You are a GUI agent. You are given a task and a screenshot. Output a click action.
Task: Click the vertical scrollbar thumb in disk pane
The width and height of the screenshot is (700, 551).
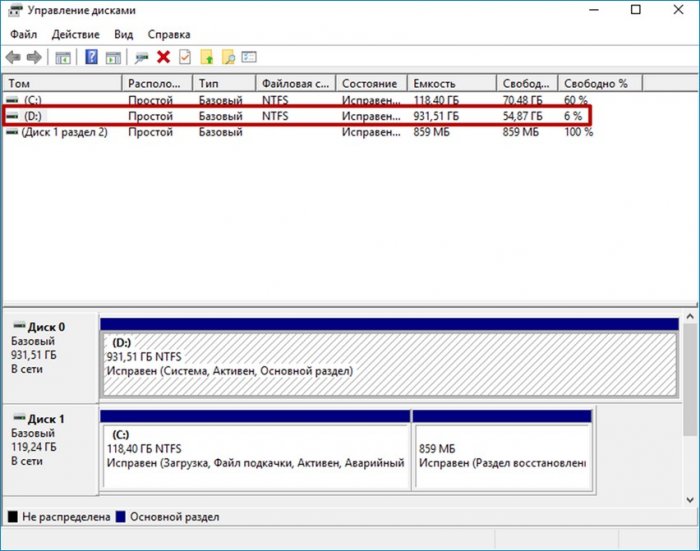[x=690, y=380]
